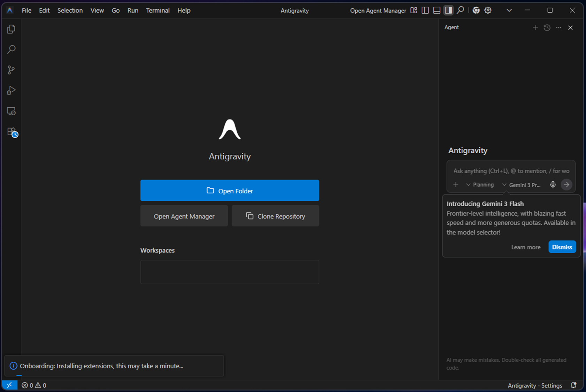
Task: Open the Search view in activity bar
Action: pos(11,49)
